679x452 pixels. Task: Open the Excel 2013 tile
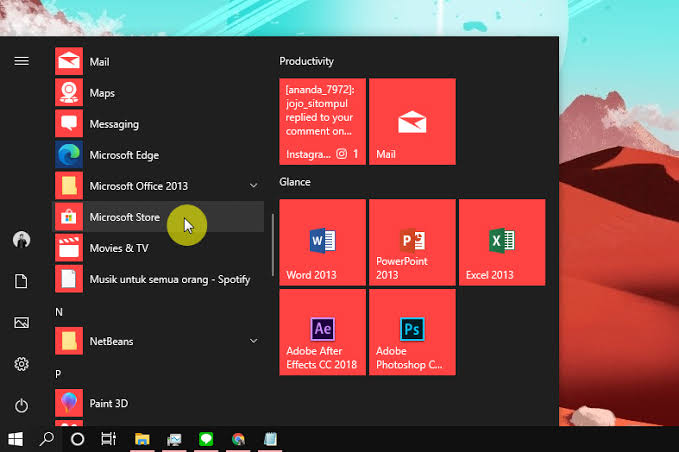pyautogui.click(x=502, y=242)
